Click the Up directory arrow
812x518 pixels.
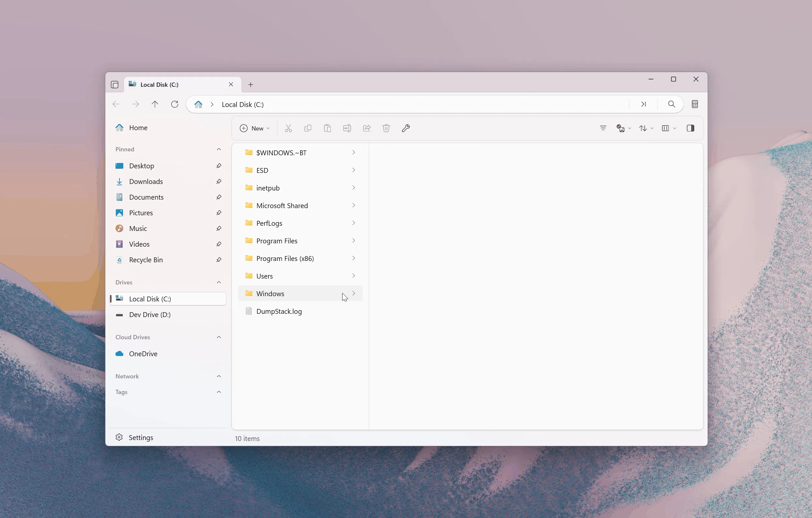tap(155, 104)
